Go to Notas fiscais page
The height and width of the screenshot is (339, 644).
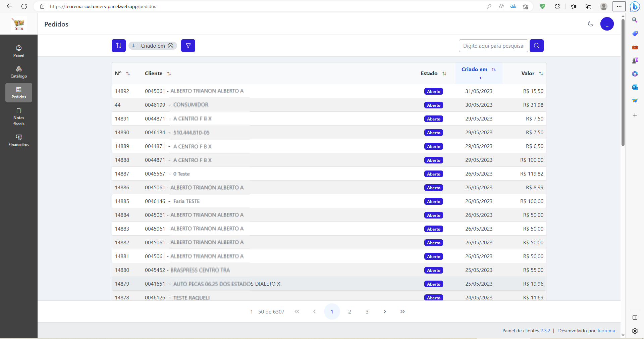tap(19, 116)
